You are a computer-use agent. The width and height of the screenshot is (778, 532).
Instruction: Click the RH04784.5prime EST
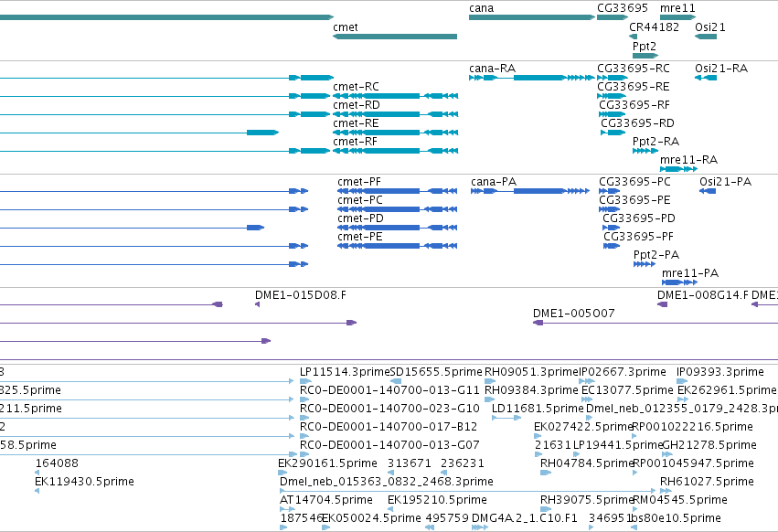pyautogui.click(x=546, y=473)
